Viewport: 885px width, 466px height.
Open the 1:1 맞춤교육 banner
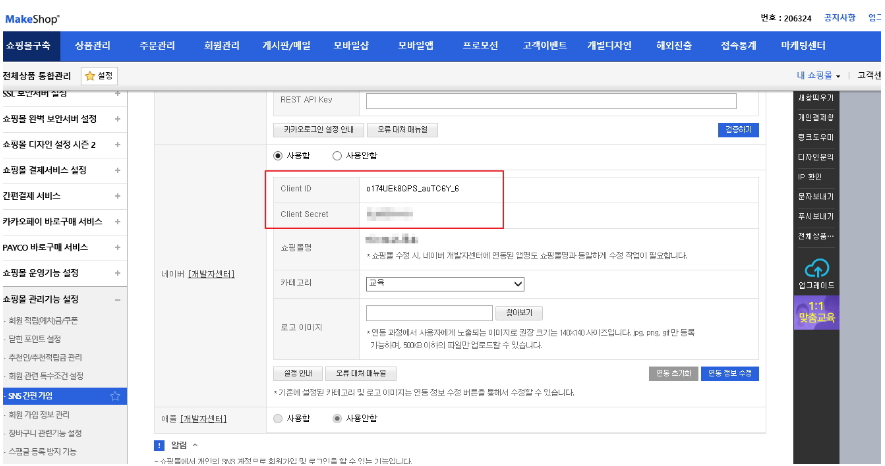[x=816, y=313]
